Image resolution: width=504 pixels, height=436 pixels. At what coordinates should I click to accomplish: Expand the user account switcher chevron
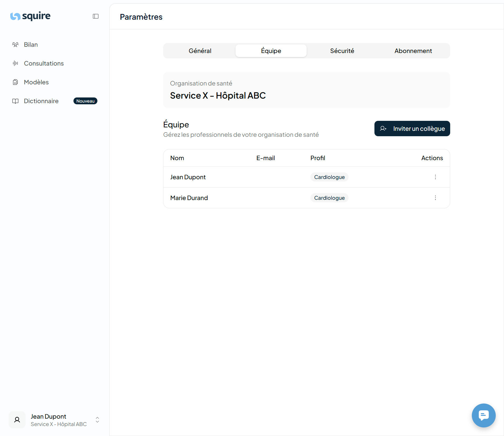click(97, 420)
